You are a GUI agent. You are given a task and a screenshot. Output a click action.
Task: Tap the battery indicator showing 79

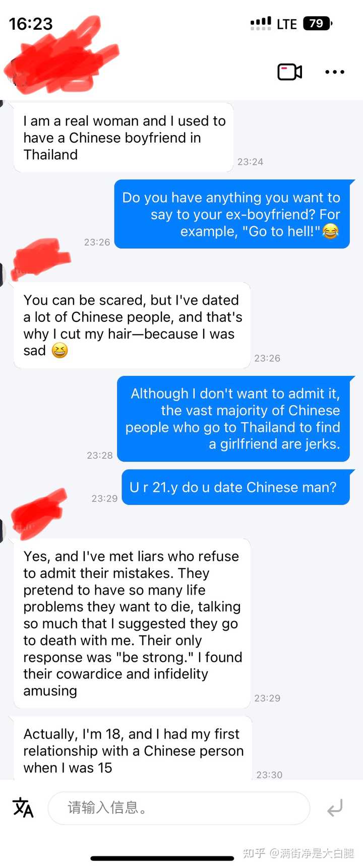click(x=318, y=23)
